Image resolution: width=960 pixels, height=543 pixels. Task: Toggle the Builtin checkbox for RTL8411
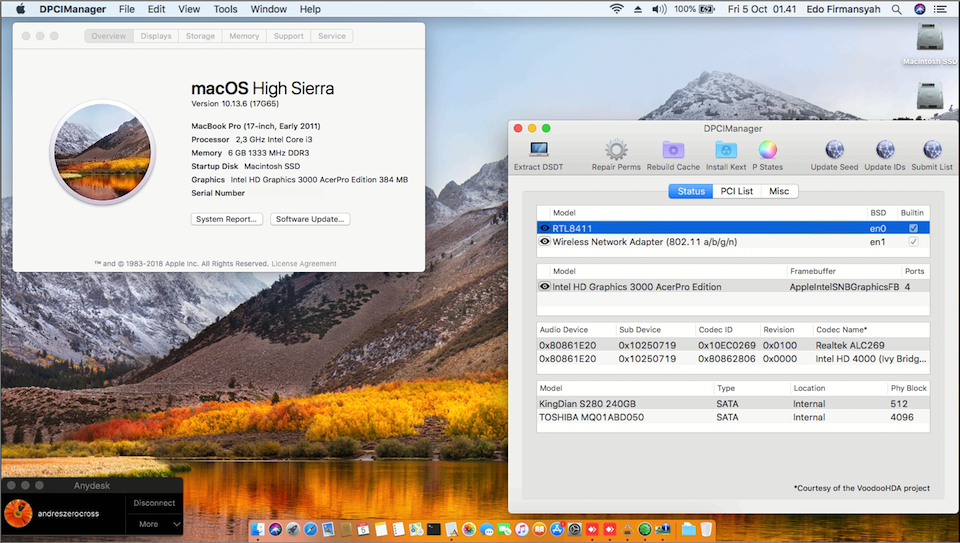tap(913, 228)
